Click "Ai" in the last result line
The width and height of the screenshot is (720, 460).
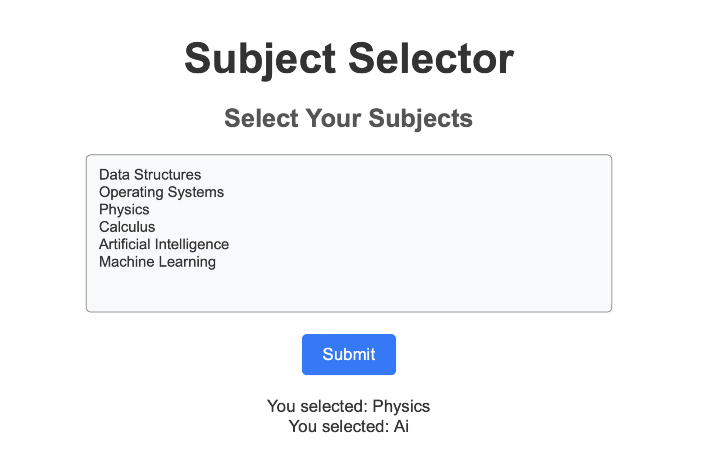[401, 426]
